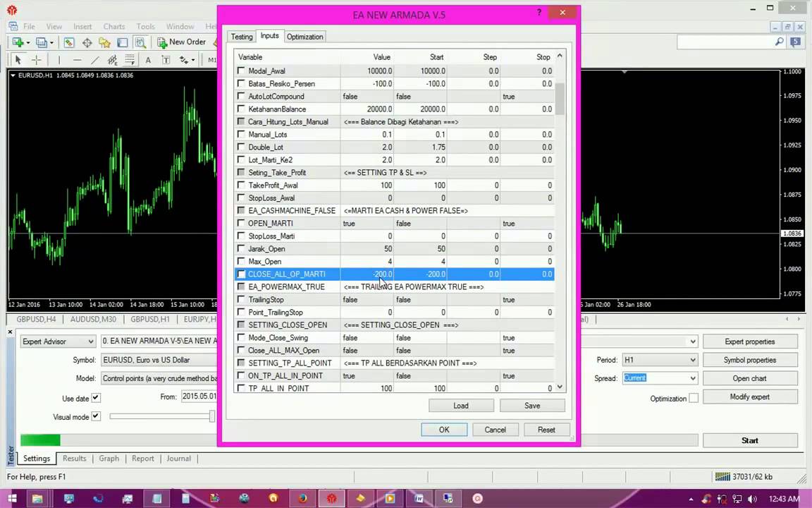The width and height of the screenshot is (812, 508).
Task: Toggle the Use date checkbox
Action: coord(96,398)
